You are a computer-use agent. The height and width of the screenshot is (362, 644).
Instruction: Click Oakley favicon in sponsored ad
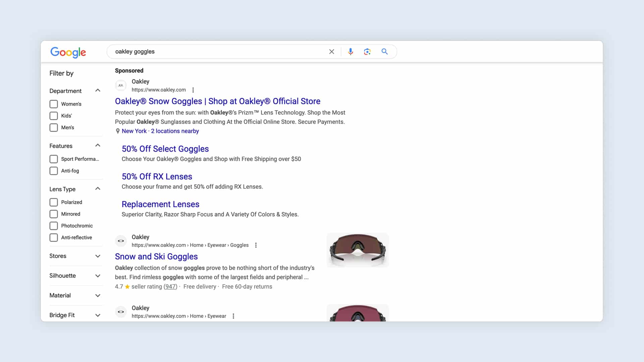point(121,85)
